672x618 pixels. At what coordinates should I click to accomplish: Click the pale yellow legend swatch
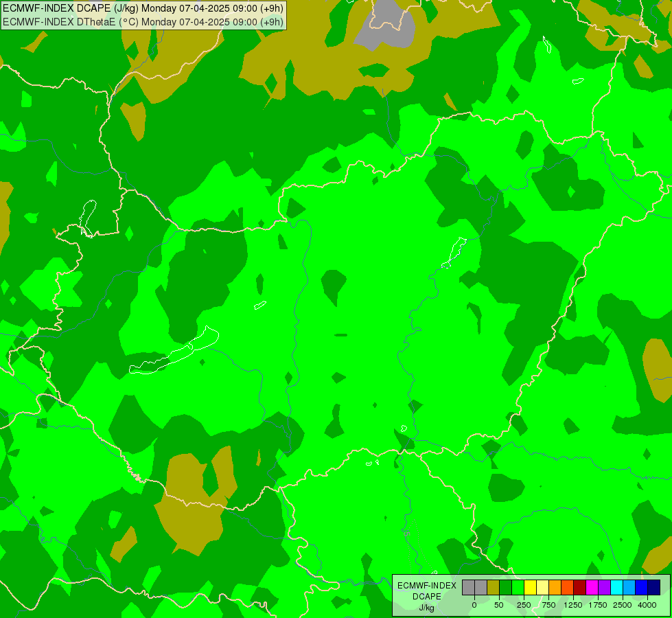coord(542,588)
